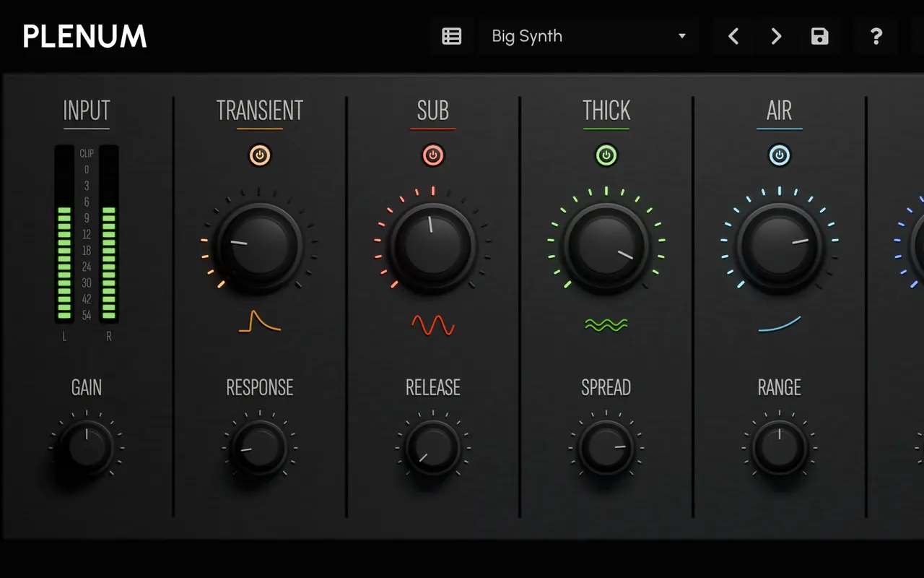Click the red sub sine wave icon
Image resolution: width=924 pixels, height=578 pixels.
click(x=433, y=324)
